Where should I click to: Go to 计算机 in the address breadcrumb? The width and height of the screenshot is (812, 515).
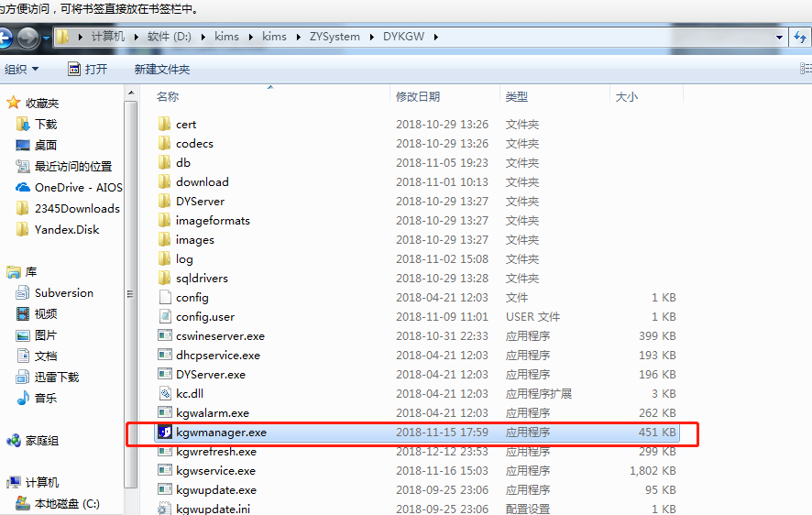pos(108,37)
